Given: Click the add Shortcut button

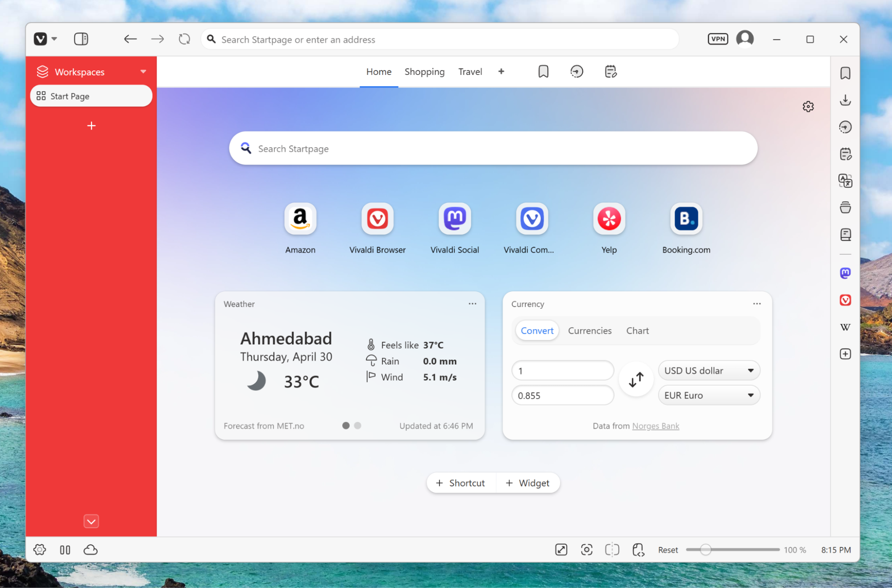Looking at the screenshot, I should point(461,483).
